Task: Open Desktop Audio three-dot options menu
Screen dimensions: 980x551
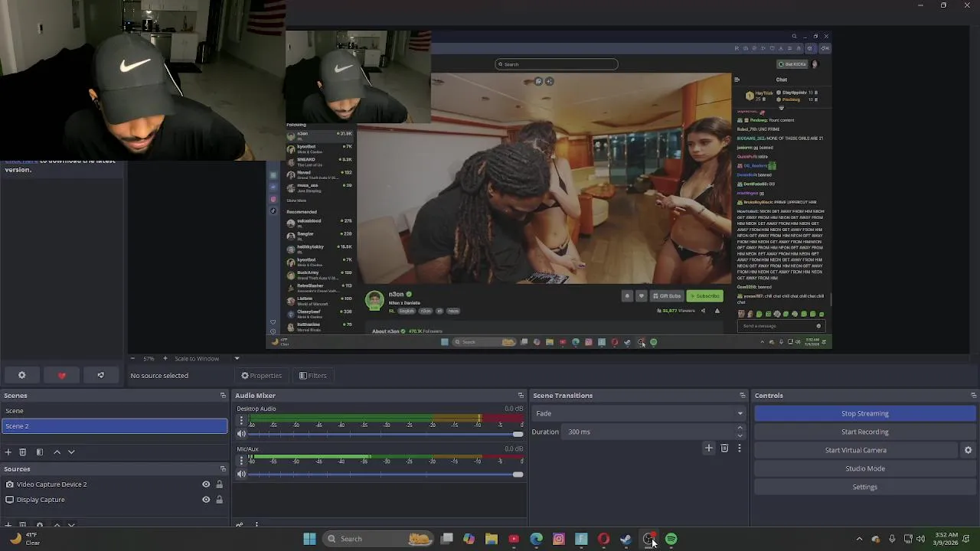Action: [x=241, y=420]
